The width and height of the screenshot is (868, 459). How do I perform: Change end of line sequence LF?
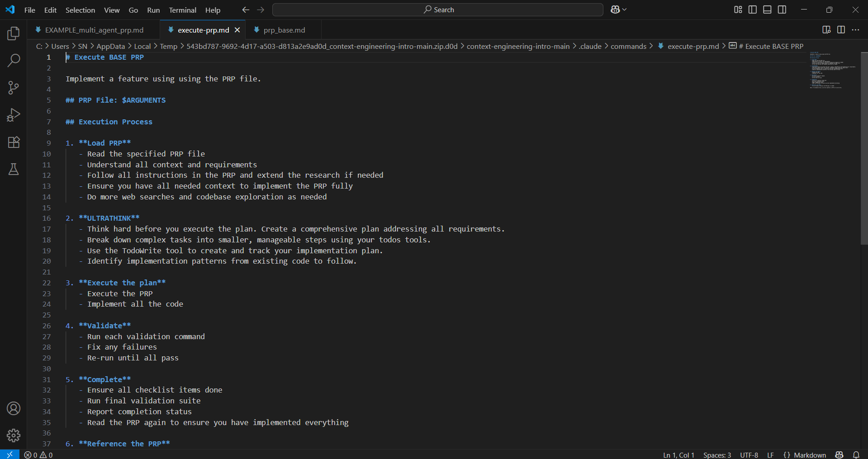[770, 455]
